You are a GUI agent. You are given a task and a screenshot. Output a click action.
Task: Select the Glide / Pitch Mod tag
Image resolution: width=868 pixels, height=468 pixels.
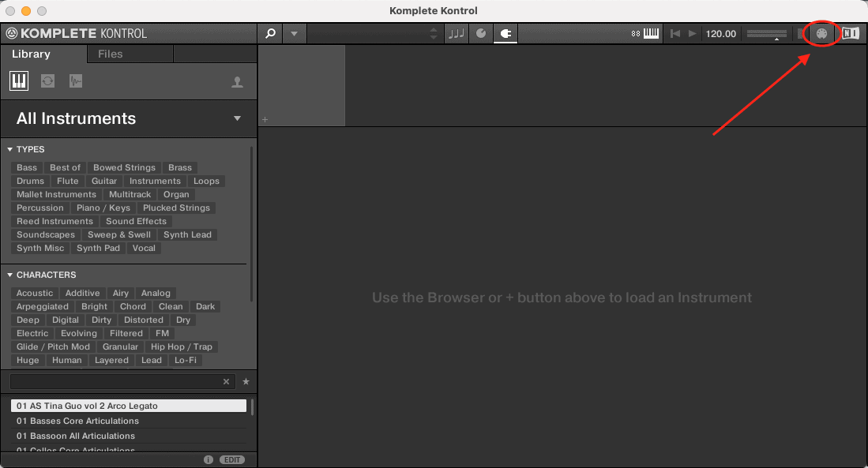[53, 346]
